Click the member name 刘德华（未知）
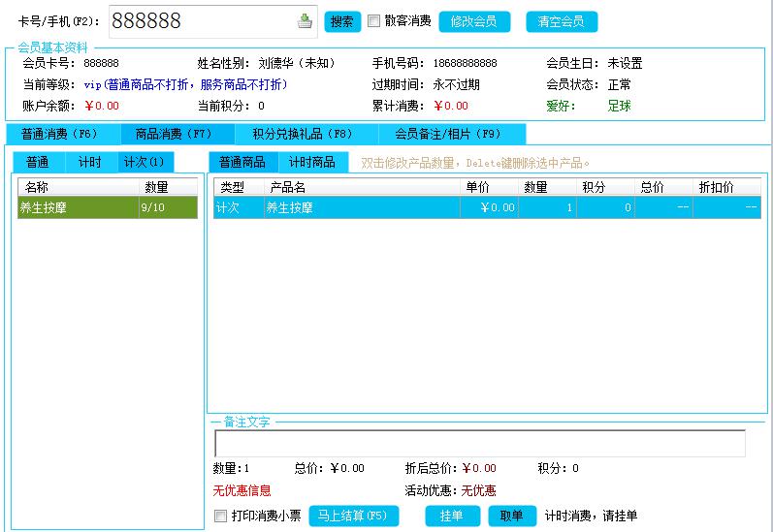 tap(297, 63)
